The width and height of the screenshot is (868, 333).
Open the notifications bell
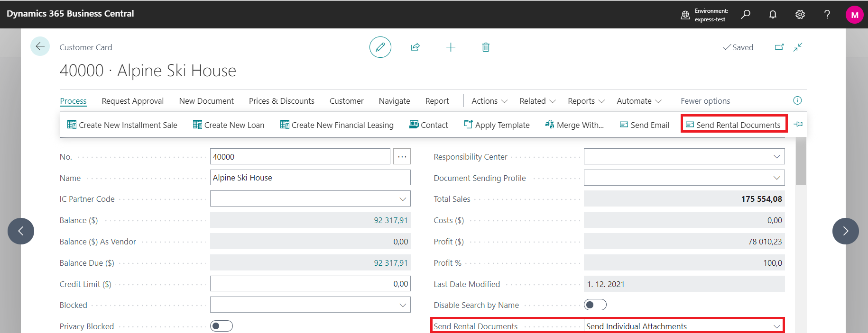[x=773, y=15]
